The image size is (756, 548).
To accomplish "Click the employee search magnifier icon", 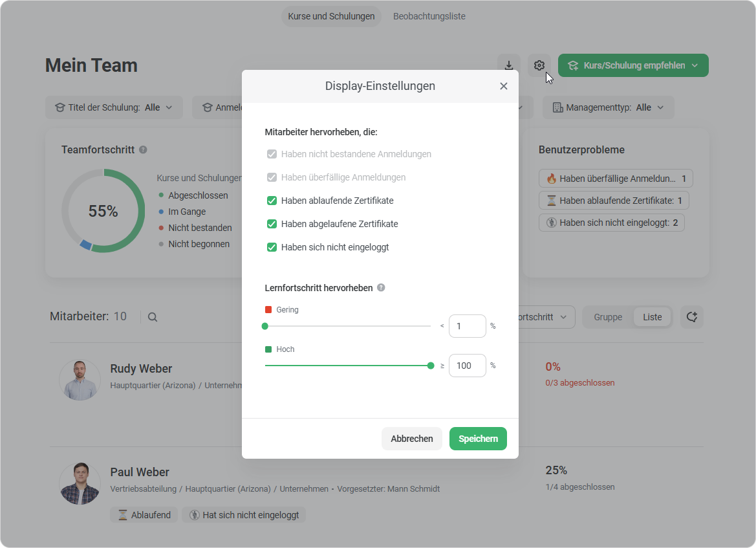I will pos(153,317).
